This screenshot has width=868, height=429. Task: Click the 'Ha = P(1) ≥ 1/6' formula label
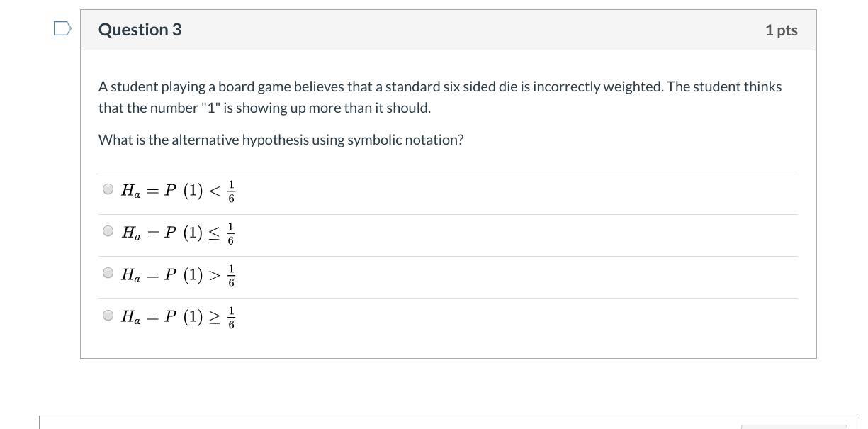(177, 316)
